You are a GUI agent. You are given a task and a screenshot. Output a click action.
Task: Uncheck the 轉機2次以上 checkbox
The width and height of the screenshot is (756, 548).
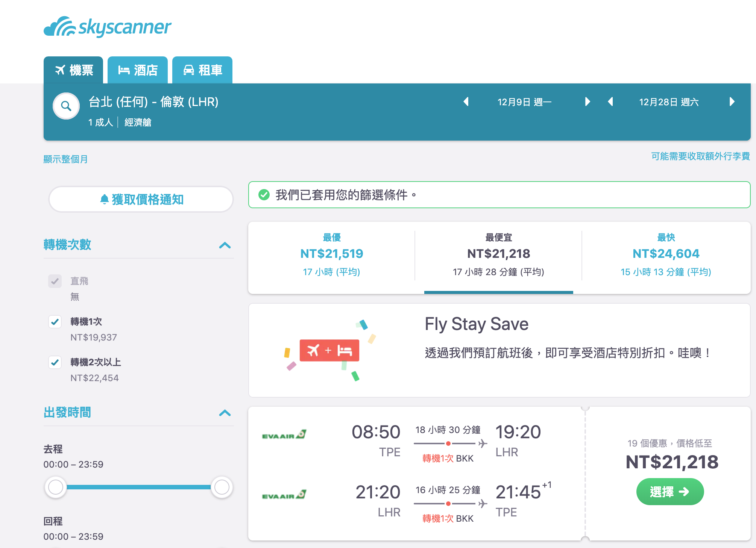click(55, 362)
